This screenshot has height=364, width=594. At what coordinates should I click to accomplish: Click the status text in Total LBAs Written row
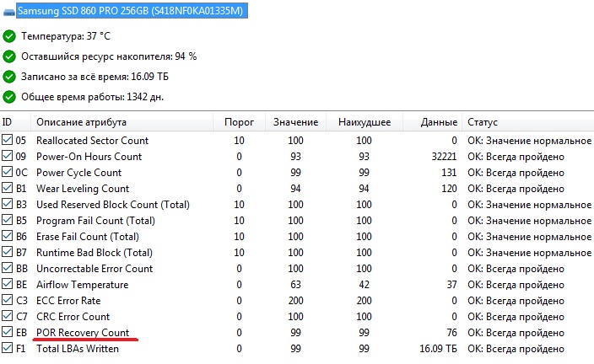(x=516, y=349)
